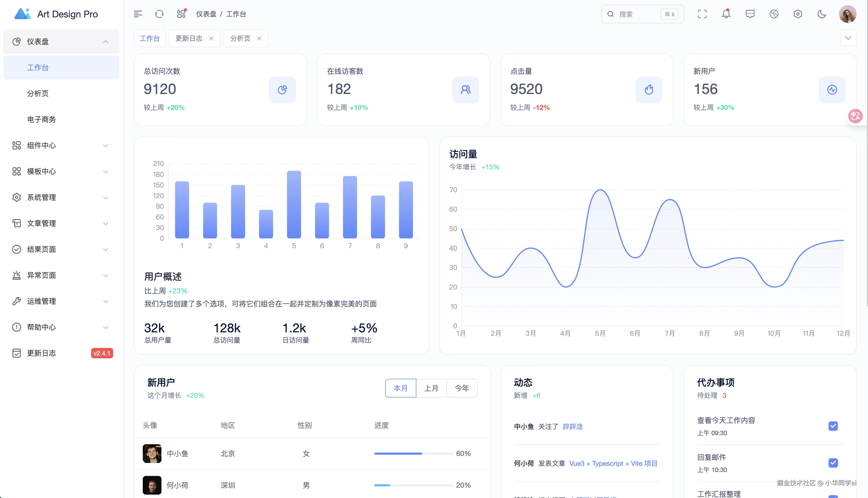Toggle dark mode with moon icon
The height and width of the screenshot is (498, 868).
[x=822, y=14]
